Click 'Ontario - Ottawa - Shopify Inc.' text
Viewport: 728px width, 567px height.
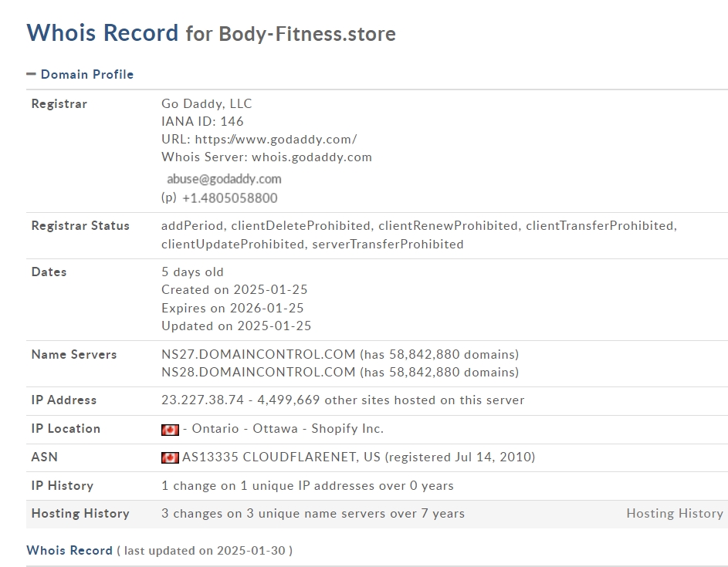click(x=288, y=429)
